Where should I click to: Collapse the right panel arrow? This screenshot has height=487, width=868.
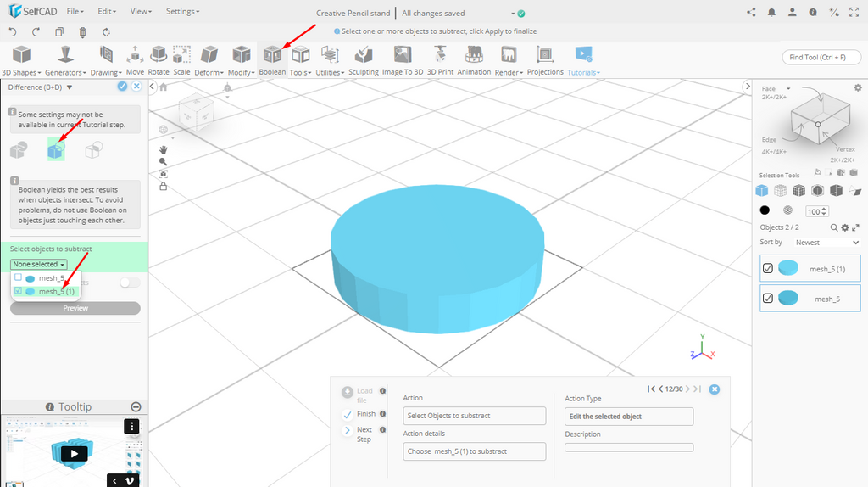748,87
